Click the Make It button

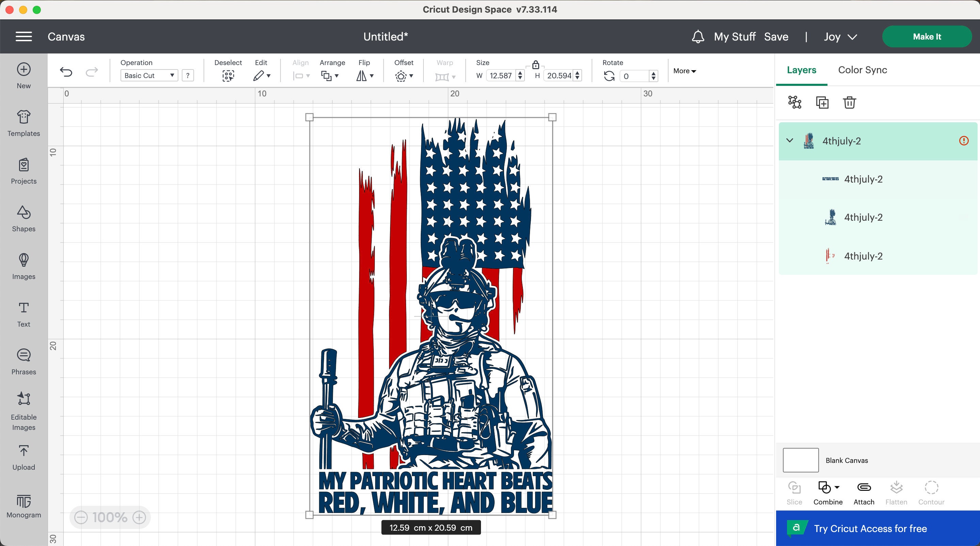927,36
